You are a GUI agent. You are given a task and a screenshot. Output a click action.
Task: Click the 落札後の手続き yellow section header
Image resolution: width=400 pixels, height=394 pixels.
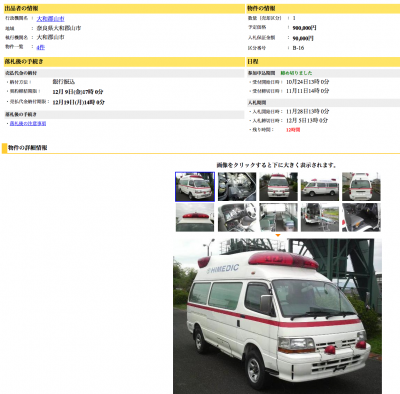pyautogui.click(x=124, y=62)
